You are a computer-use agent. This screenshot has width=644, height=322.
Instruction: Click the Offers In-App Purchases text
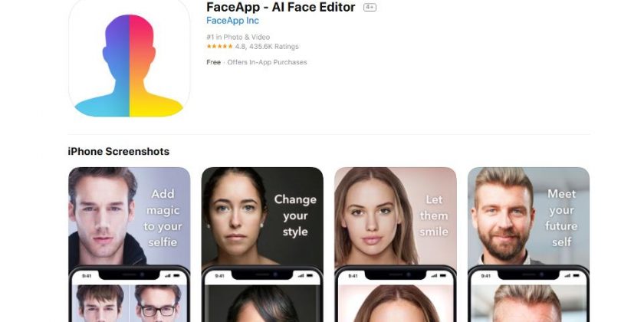coord(267,62)
